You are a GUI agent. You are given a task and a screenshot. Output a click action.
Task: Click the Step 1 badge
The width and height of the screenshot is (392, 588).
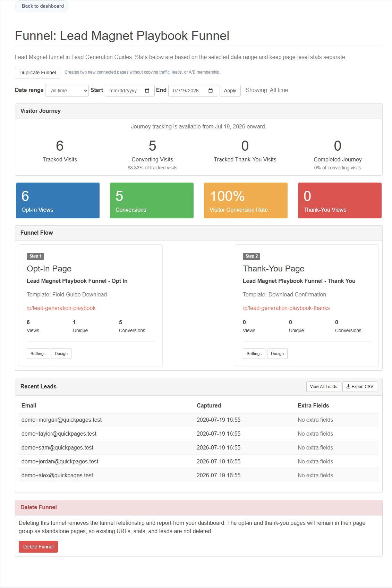click(x=35, y=256)
